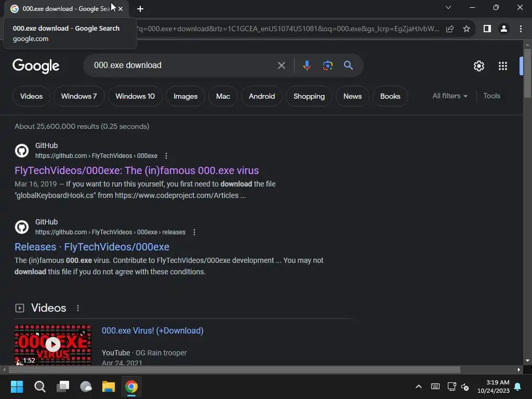Screen dimensions: 532x399
Task: Submit search with the magnifier icon
Action: click(x=348, y=65)
